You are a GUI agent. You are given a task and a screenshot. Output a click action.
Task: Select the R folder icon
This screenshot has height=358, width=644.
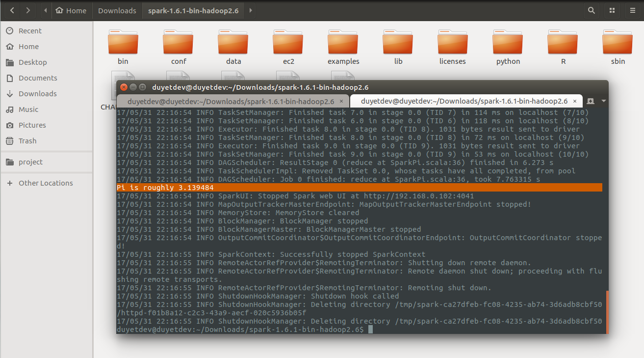point(563,41)
